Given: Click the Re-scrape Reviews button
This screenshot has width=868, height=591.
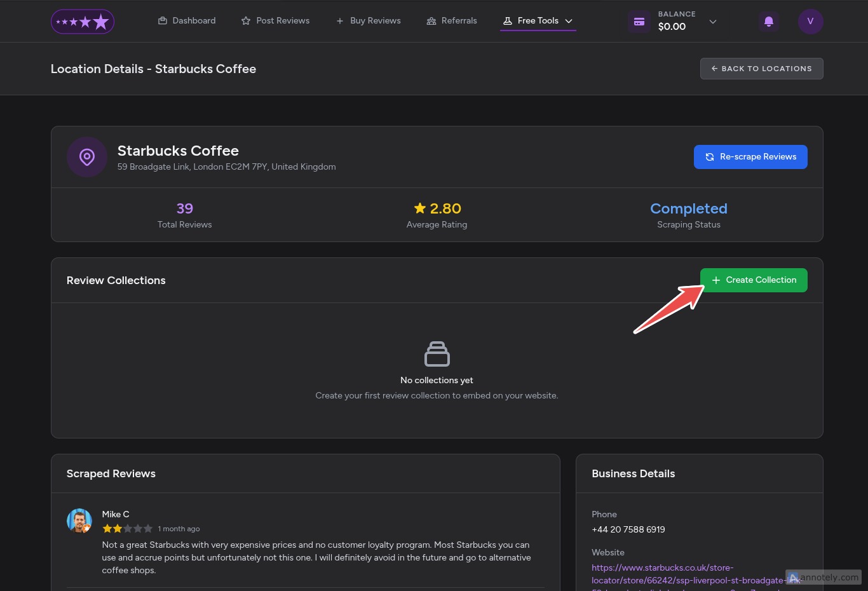Looking at the screenshot, I should [750, 157].
